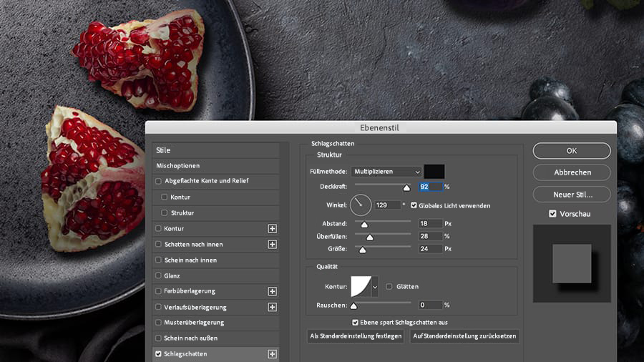Enable Verlaufsüberlagerung checkbox
The width and height of the screenshot is (644, 362).
159,307
